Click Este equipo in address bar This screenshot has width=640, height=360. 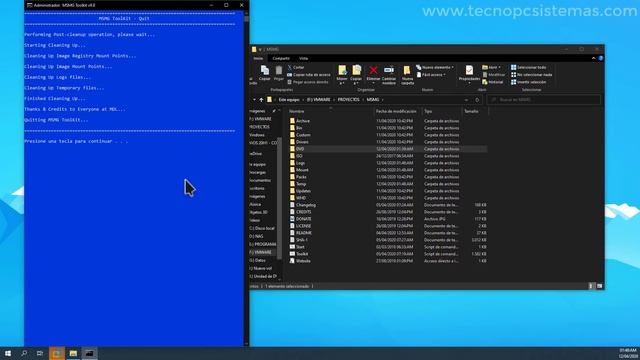(289, 100)
